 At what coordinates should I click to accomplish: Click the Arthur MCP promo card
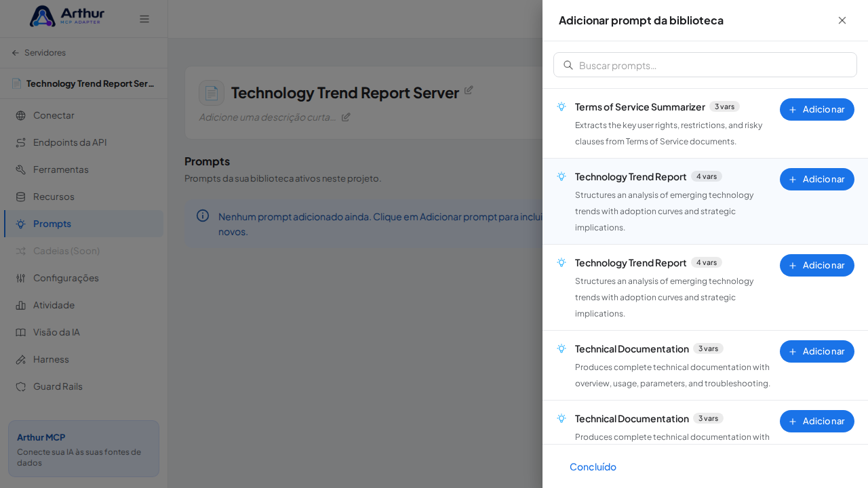click(83, 449)
